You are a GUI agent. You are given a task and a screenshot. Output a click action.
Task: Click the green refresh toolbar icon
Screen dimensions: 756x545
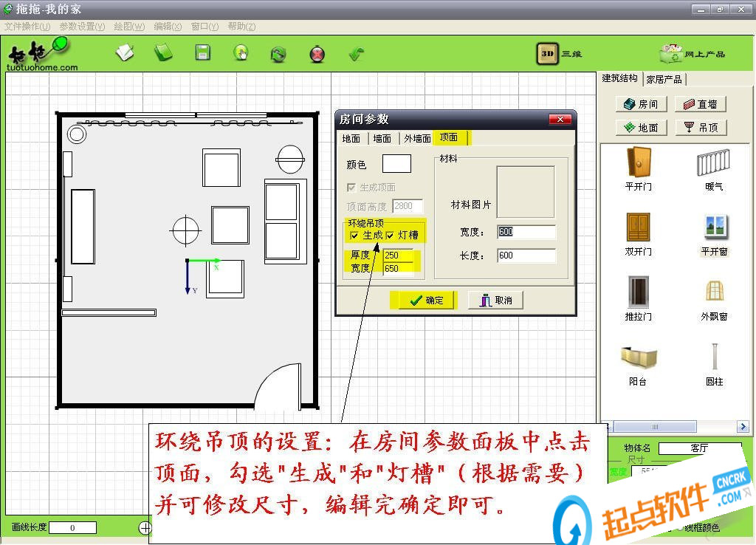(278, 54)
